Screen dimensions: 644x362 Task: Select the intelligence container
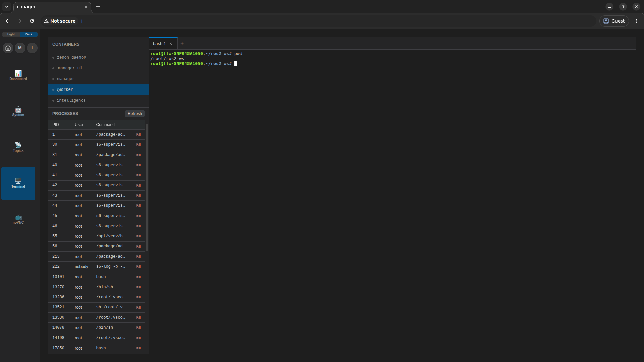98,101
